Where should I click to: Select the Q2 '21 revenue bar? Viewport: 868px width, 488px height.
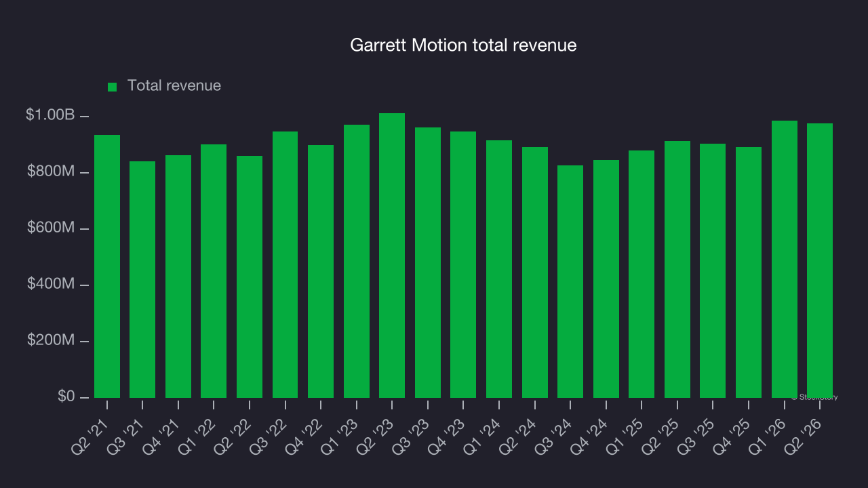tap(107, 266)
